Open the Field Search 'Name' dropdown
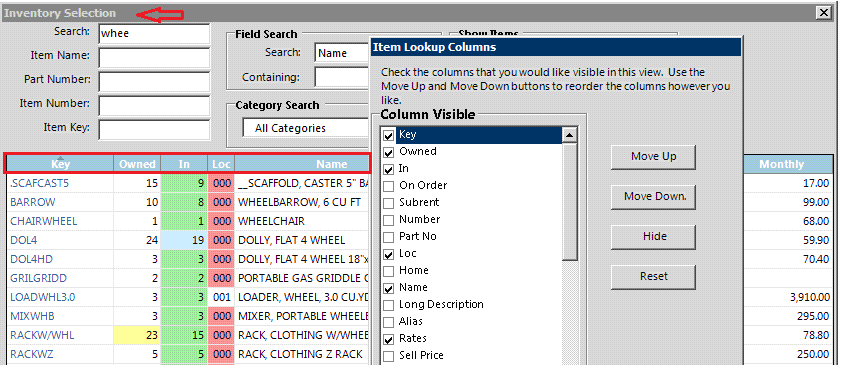 342,53
